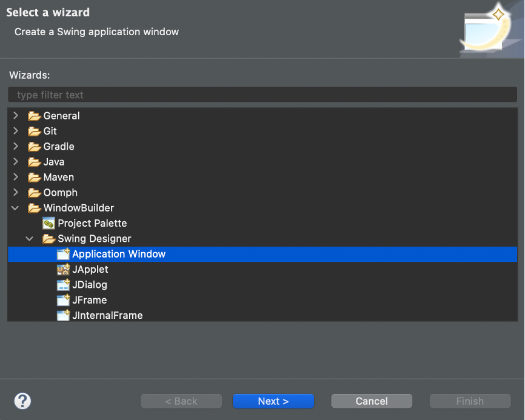Click the General folder icon
Viewport: 525px width, 420px height.
[34, 116]
